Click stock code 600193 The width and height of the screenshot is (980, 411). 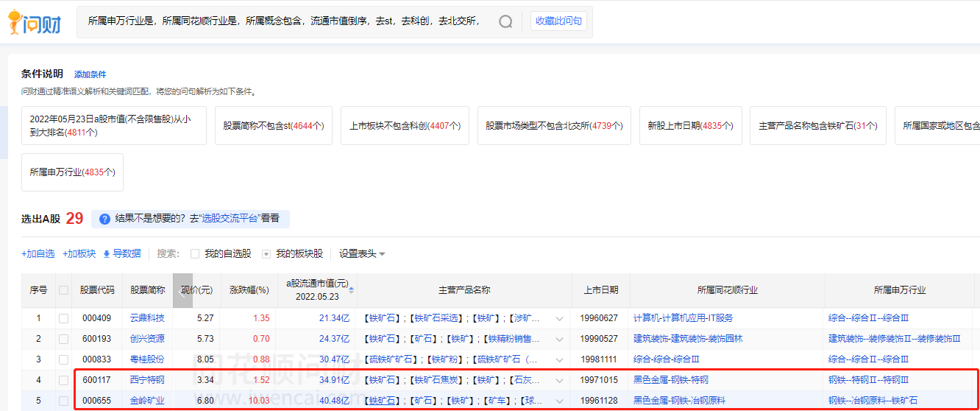click(96, 339)
